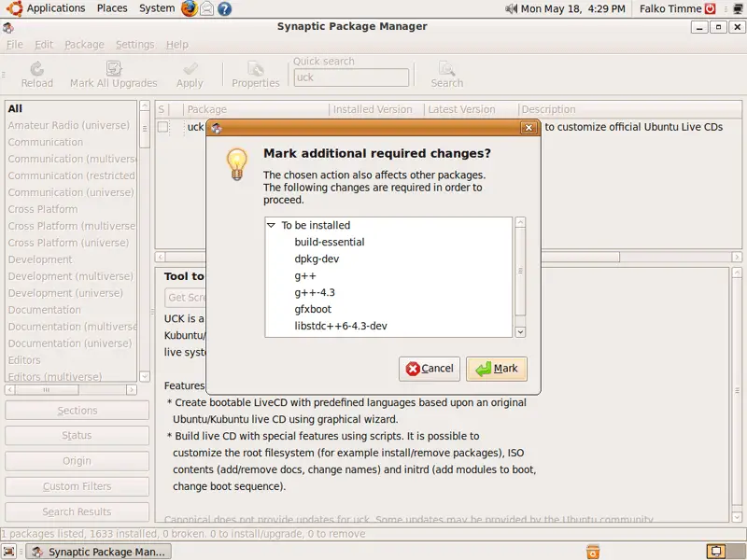
Task: Open the mail launcher in top panel
Action: (x=206, y=8)
